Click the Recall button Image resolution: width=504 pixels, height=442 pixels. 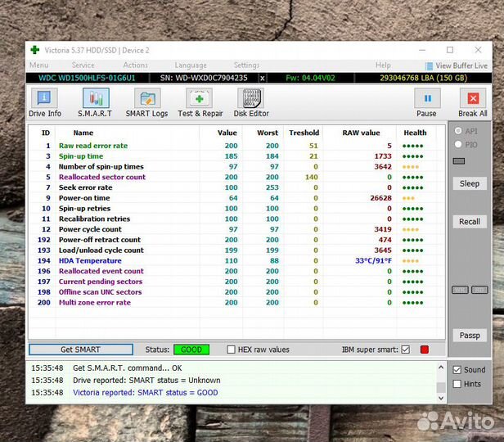(x=470, y=222)
